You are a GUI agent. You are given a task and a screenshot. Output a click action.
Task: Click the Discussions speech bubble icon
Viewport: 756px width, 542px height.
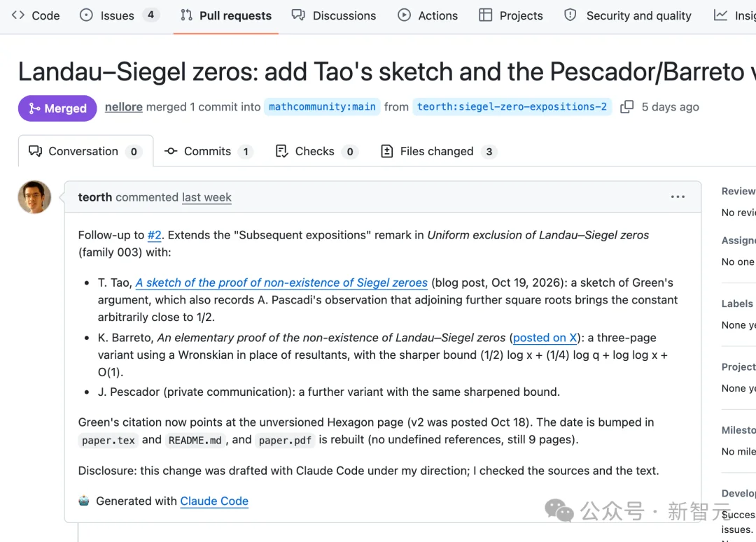298,15
